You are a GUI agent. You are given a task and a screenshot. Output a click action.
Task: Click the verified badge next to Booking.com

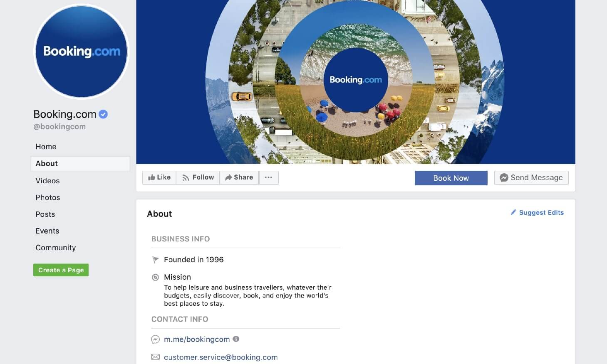click(x=103, y=114)
